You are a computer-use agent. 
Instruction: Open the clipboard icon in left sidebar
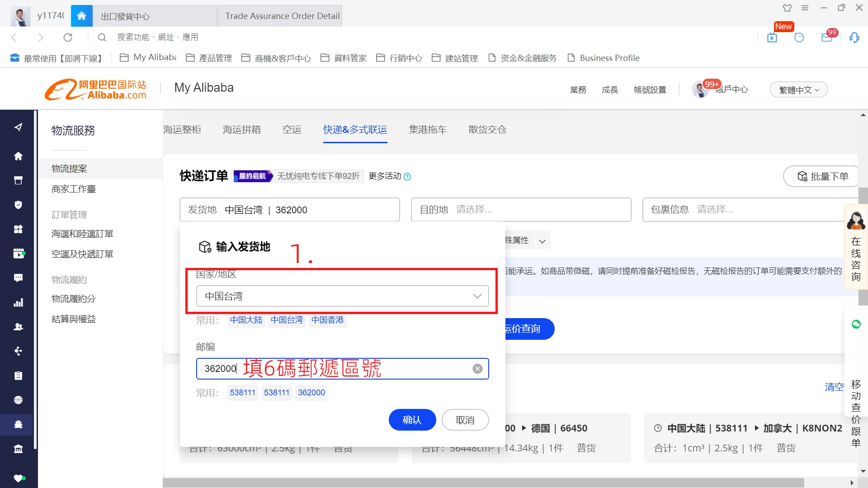18,375
